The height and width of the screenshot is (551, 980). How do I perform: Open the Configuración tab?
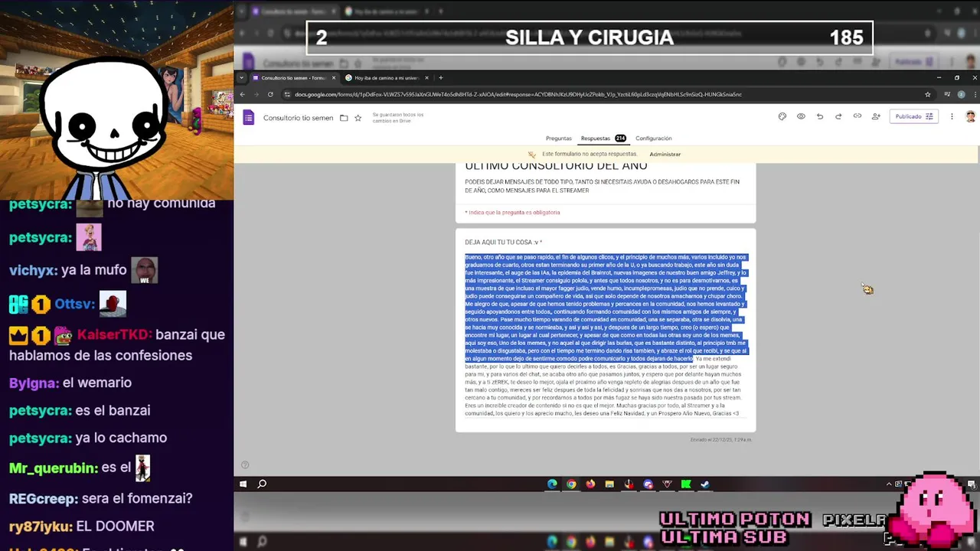pyautogui.click(x=653, y=139)
